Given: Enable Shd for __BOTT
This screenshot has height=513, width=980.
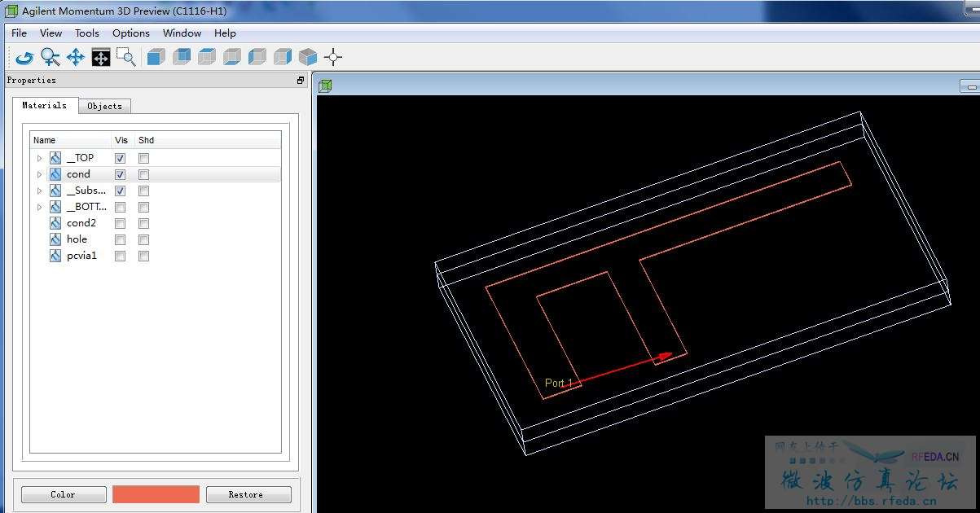Looking at the screenshot, I should [143, 207].
